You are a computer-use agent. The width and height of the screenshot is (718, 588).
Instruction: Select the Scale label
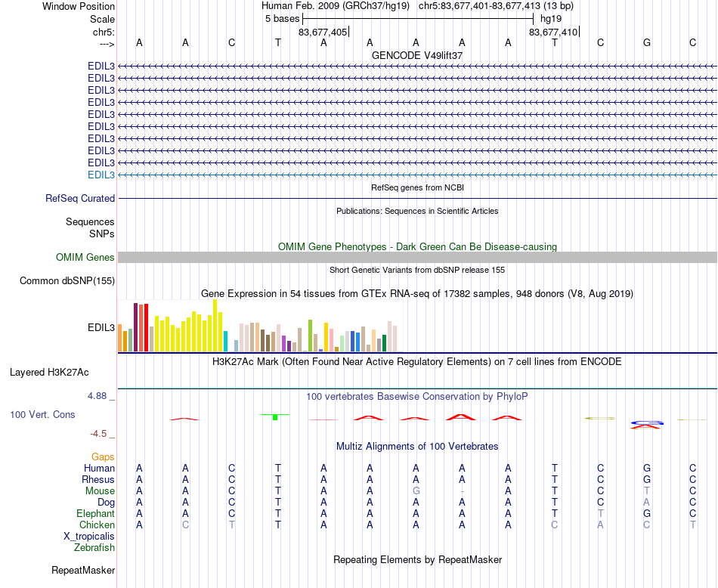pyautogui.click(x=102, y=19)
